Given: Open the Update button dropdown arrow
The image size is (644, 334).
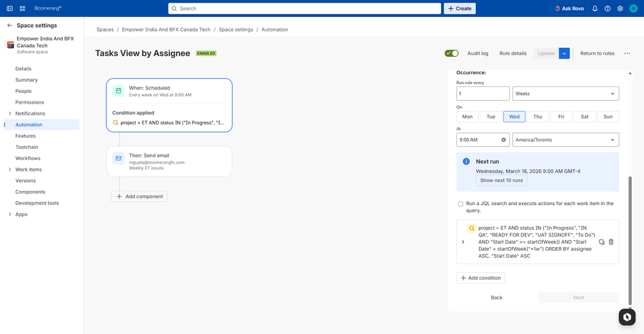Looking at the screenshot, I should (x=564, y=54).
